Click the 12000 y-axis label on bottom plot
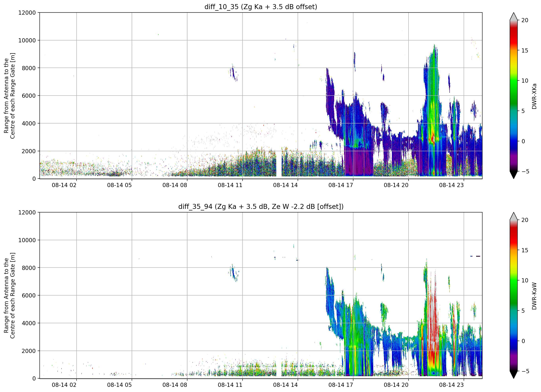 [27, 213]
